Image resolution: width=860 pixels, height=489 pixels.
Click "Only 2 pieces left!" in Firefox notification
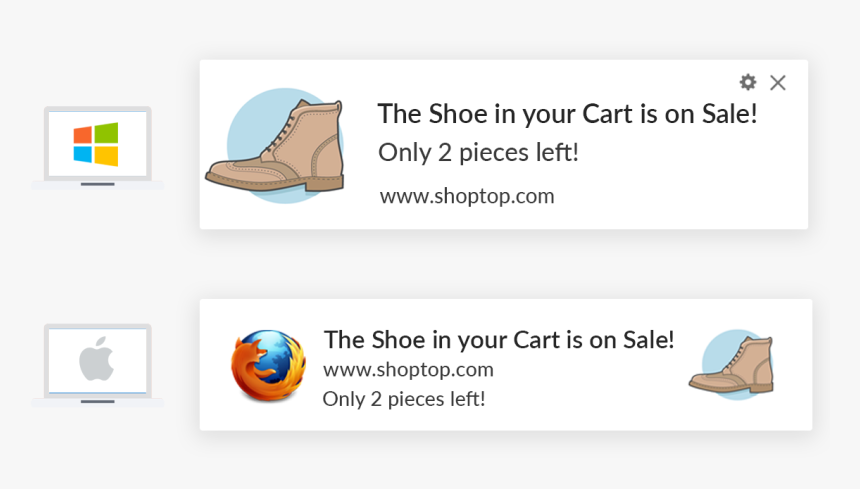click(403, 399)
